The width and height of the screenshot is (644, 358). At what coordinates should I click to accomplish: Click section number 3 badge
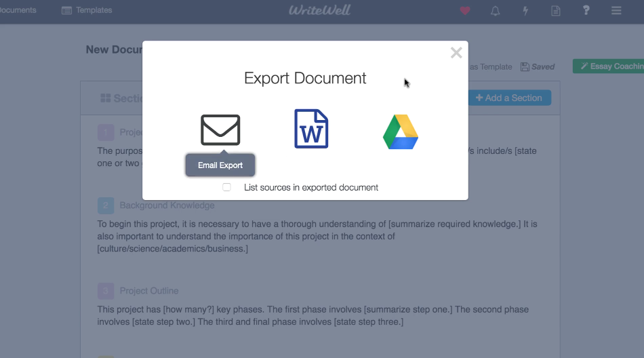106,291
